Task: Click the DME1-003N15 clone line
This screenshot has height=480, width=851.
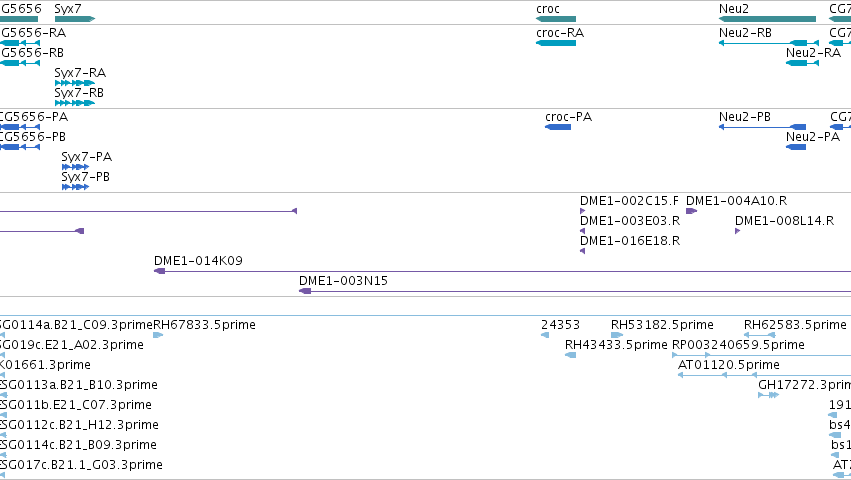Action: point(575,291)
